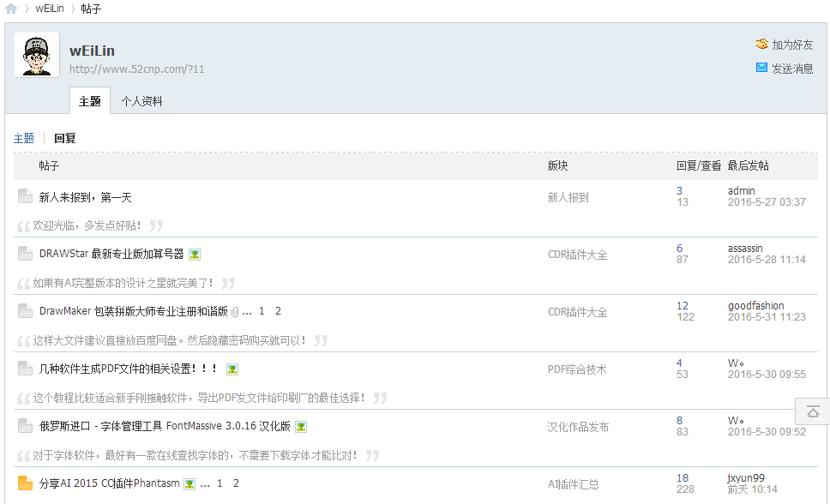The image size is (830, 504).
Task: Open the CDR插件大全 board from the DRAWStar row
Action: coord(577,255)
